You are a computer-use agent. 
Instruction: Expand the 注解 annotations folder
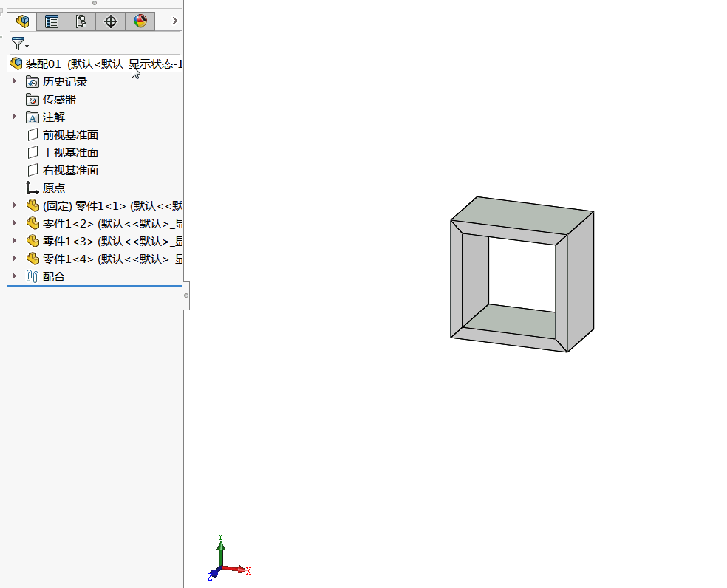click(15, 117)
